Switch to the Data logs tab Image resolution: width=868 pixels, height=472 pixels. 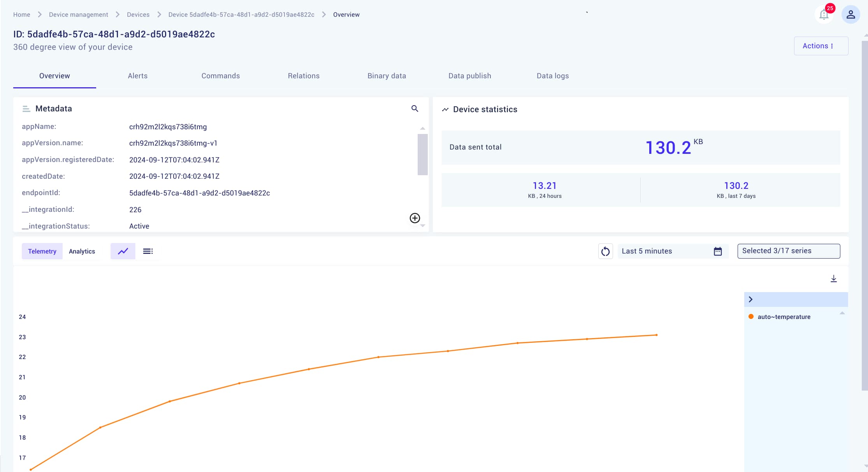[552, 76]
